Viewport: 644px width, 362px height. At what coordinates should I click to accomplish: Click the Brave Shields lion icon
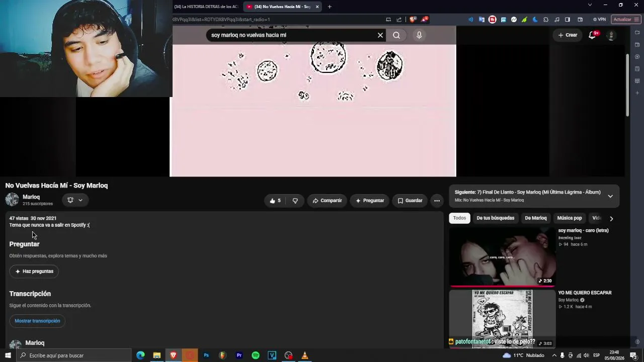tap(413, 20)
